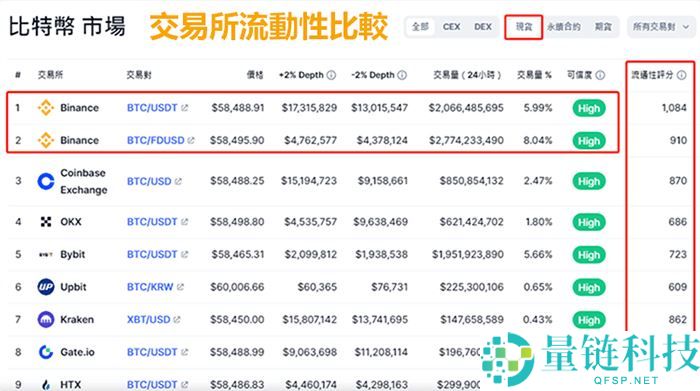Viewport: 700px width, 391px height.
Task: Click the liquidity score 723
Action: pos(678,254)
